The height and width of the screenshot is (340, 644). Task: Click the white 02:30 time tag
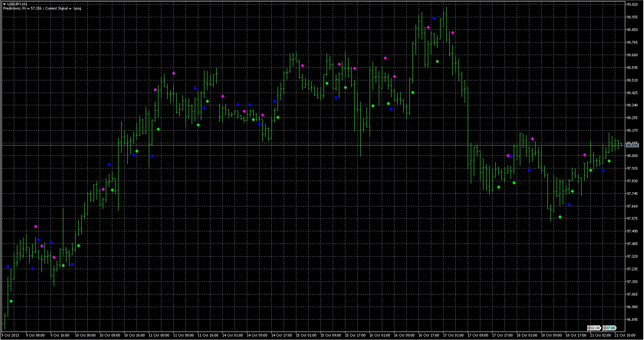coord(595,328)
